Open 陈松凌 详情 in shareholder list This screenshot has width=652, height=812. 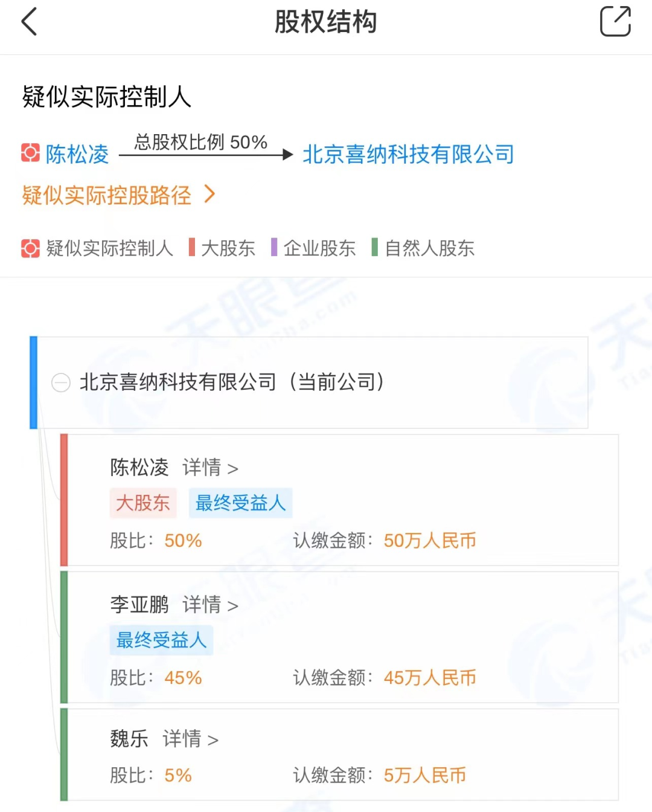210,468
